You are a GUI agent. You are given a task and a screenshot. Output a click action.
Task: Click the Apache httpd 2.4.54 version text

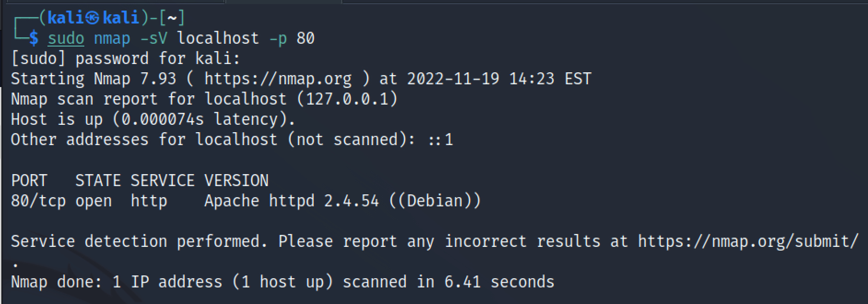[292, 201]
